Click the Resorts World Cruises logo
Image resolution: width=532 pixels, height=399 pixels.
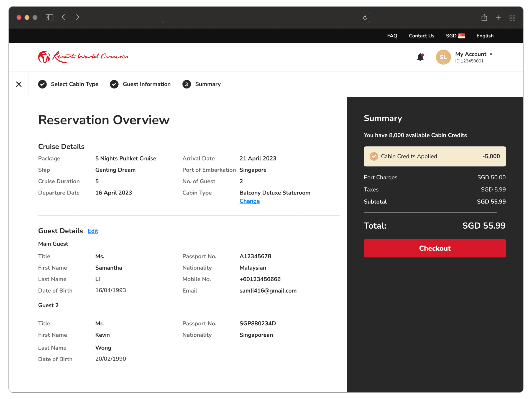click(83, 57)
